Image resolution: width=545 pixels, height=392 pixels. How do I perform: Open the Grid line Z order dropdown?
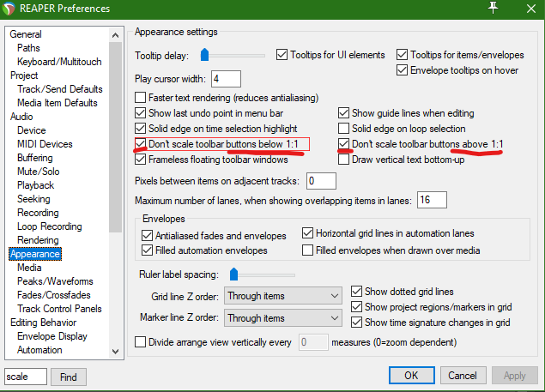click(x=283, y=296)
